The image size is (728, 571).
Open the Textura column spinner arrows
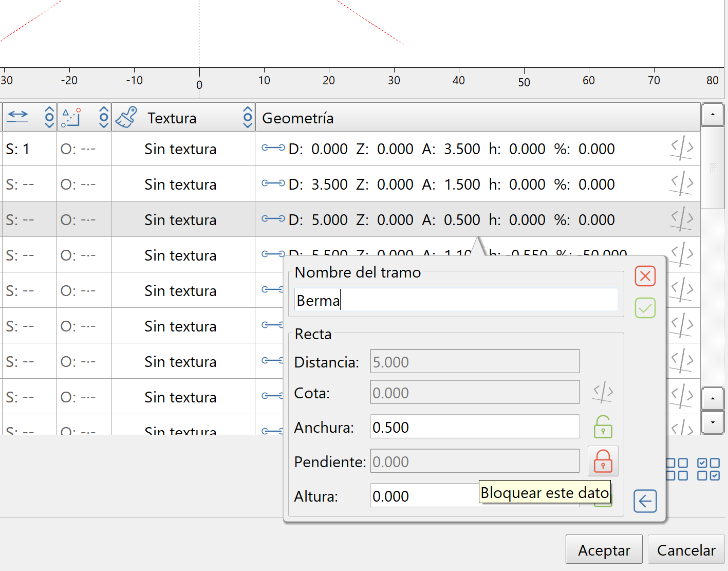(248, 117)
